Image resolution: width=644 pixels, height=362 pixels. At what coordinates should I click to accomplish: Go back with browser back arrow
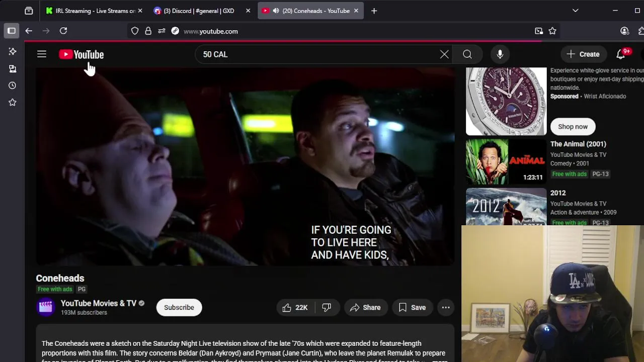(x=29, y=31)
